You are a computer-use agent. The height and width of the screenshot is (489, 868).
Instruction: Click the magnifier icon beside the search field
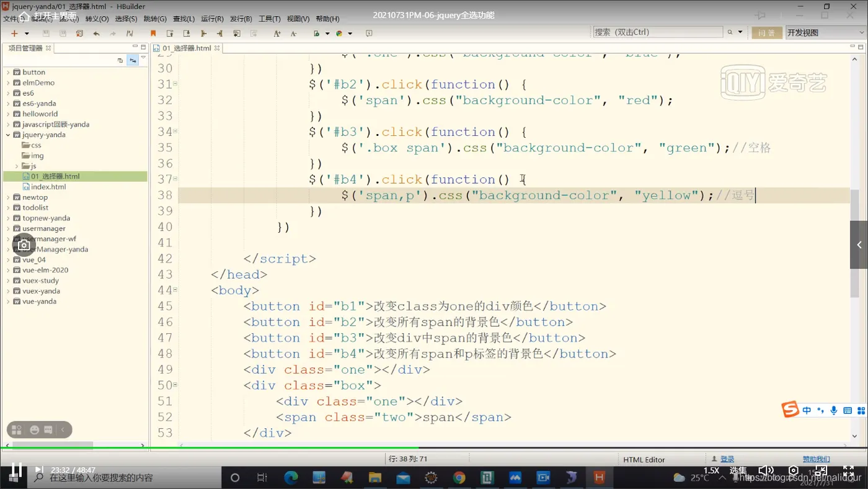point(730,32)
